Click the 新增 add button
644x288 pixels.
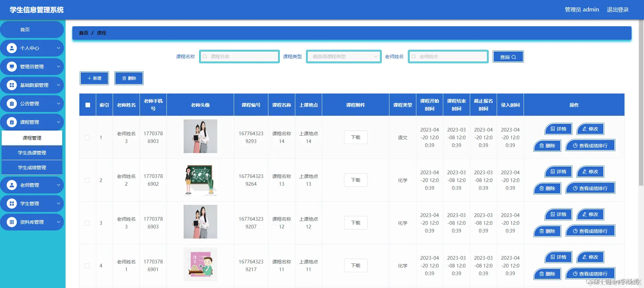click(94, 78)
